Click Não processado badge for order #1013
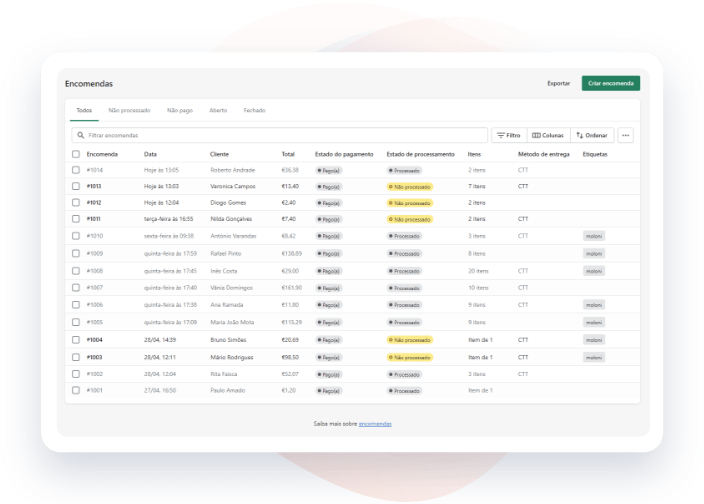 pos(409,187)
